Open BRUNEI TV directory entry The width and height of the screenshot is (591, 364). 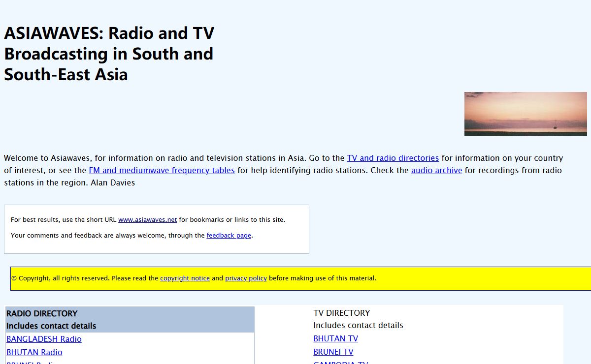pyautogui.click(x=333, y=352)
